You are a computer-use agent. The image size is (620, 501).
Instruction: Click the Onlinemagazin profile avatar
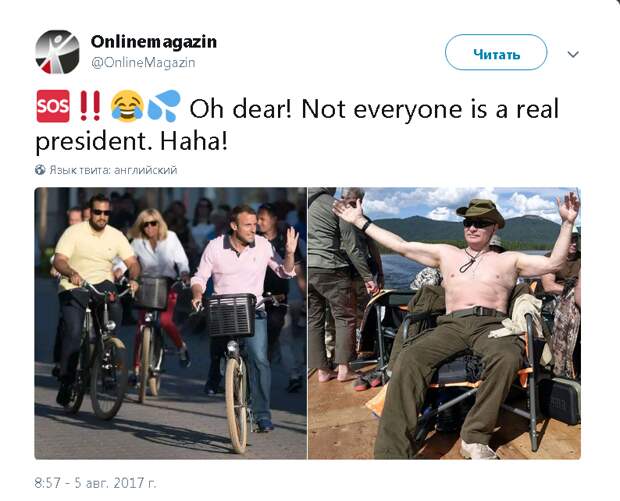coord(57,52)
